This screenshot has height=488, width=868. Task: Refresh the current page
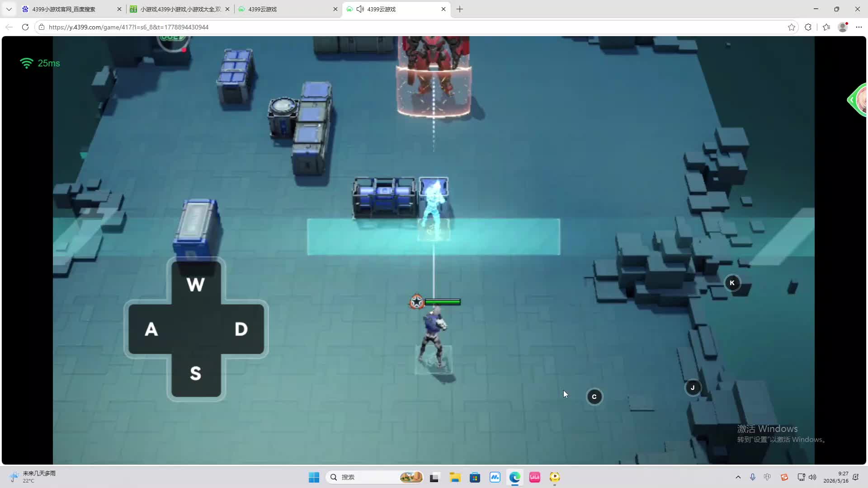(x=25, y=27)
